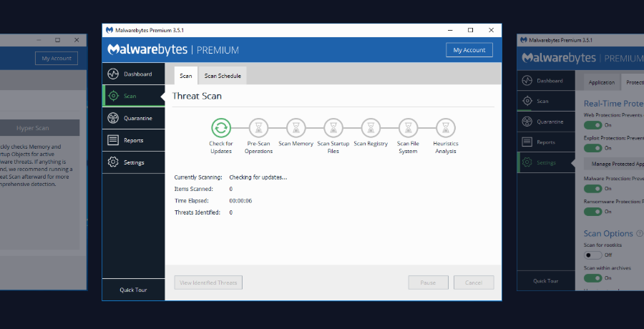Minimize the center Malwarebytes window
The width and height of the screenshot is (644, 329).
pos(451,30)
